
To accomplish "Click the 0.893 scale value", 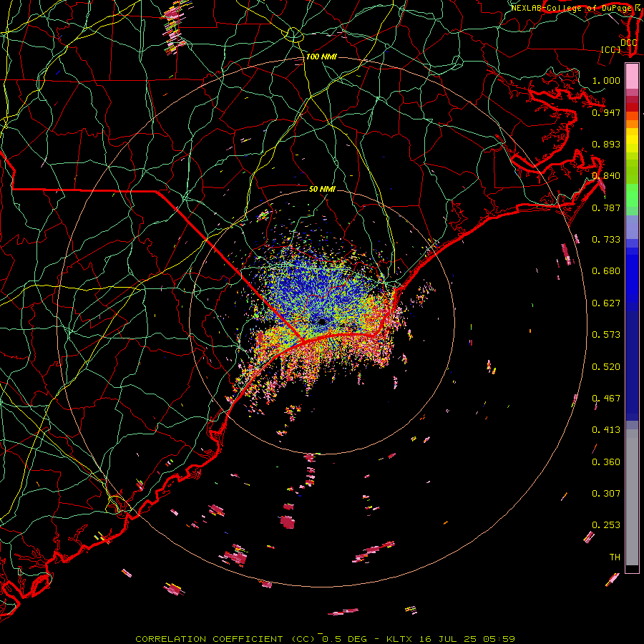I will (606, 144).
